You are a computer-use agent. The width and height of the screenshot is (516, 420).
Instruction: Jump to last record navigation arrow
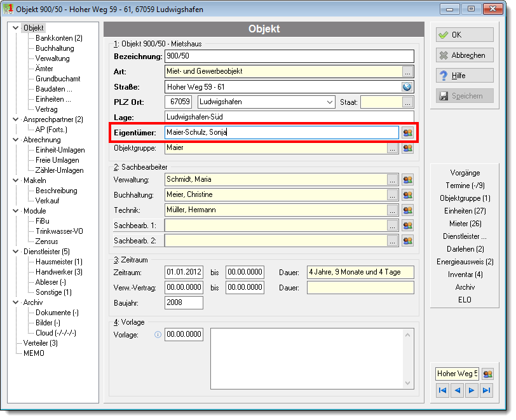click(x=486, y=390)
